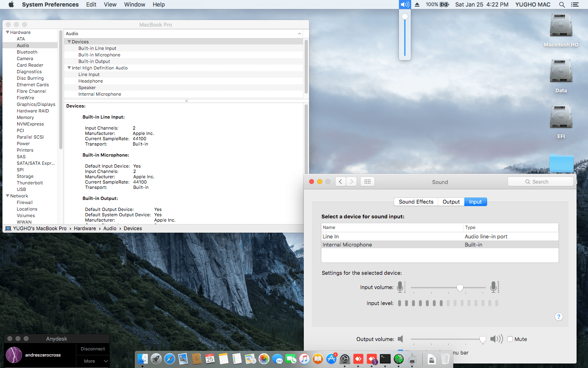
Task: Go back in the Sound preferences window
Action: 341,182
